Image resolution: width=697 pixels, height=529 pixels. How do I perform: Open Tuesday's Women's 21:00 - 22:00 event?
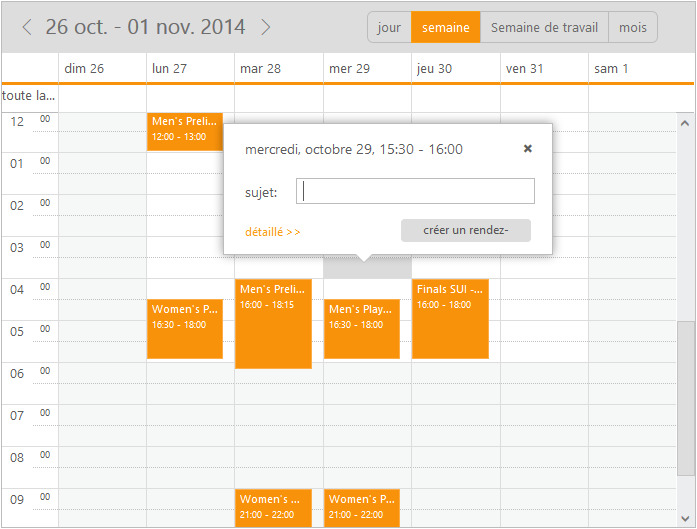(273, 507)
